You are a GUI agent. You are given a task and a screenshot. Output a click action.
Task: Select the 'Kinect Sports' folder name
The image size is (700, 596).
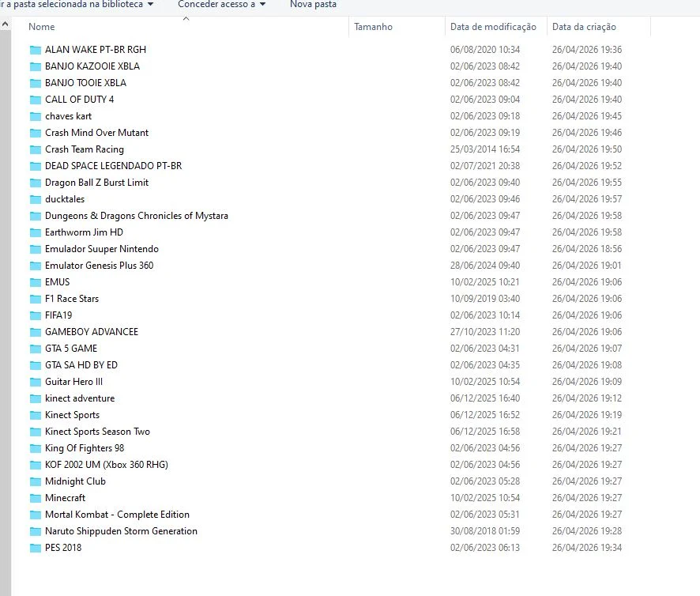(73, 415)
